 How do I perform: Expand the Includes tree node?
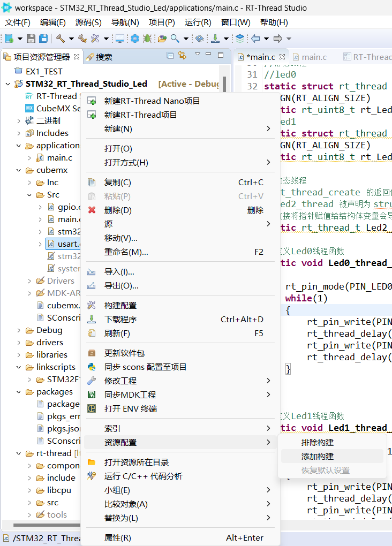click(18, 133)
